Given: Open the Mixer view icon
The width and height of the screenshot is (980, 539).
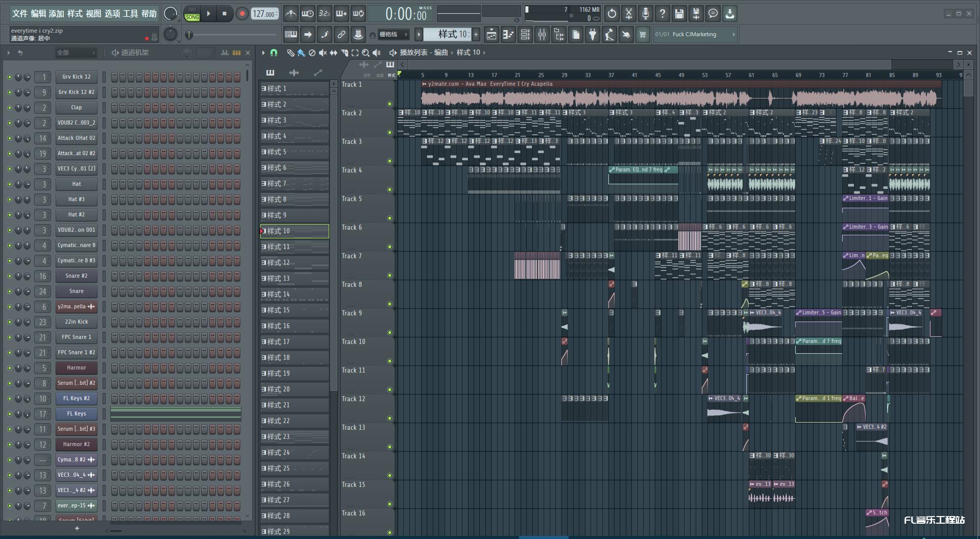Looking at the screenshot, I should (x=542, y=35).
